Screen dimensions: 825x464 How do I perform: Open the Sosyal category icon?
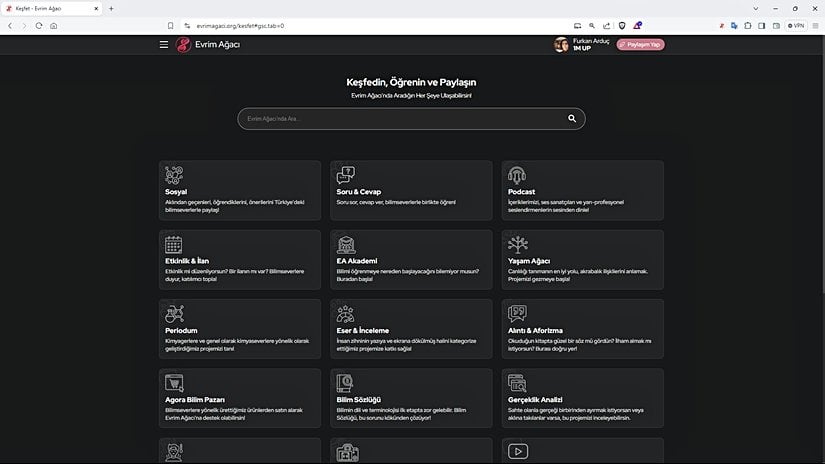(x=174, y=175)
